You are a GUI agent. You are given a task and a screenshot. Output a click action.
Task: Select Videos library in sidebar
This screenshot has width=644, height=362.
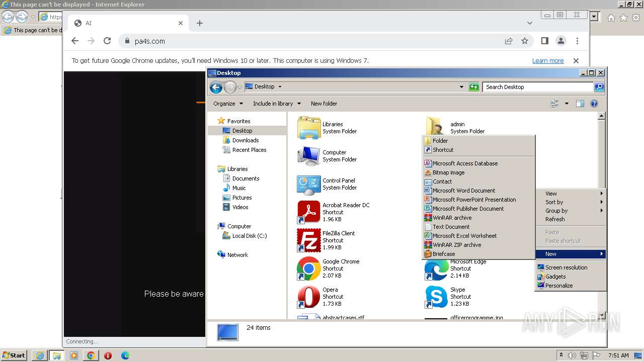[240, 207]
